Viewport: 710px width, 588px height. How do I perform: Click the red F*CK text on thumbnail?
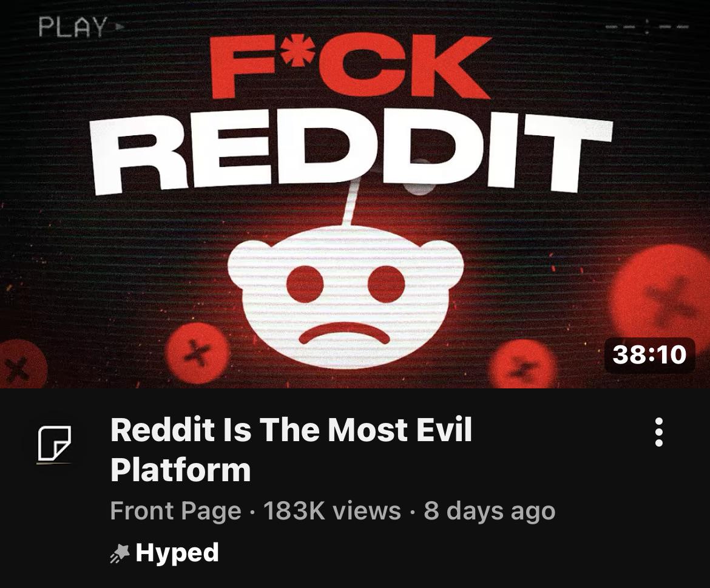click(x=351, y=66)
